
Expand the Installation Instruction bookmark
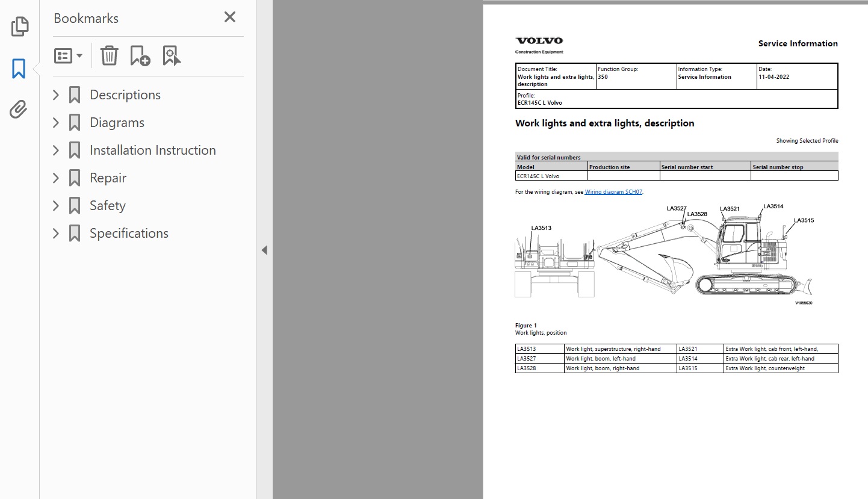(x=56, y=150)
